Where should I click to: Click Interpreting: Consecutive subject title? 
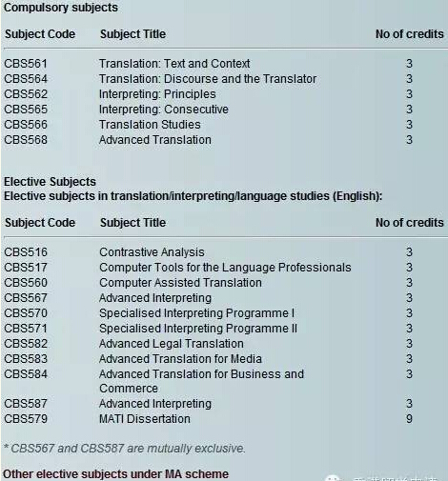tap(164, 110)
